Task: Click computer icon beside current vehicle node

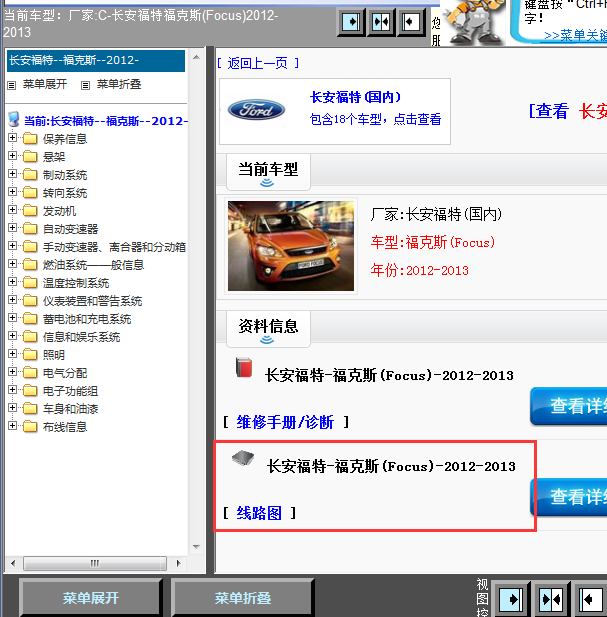Action: (x=14, y=119)
